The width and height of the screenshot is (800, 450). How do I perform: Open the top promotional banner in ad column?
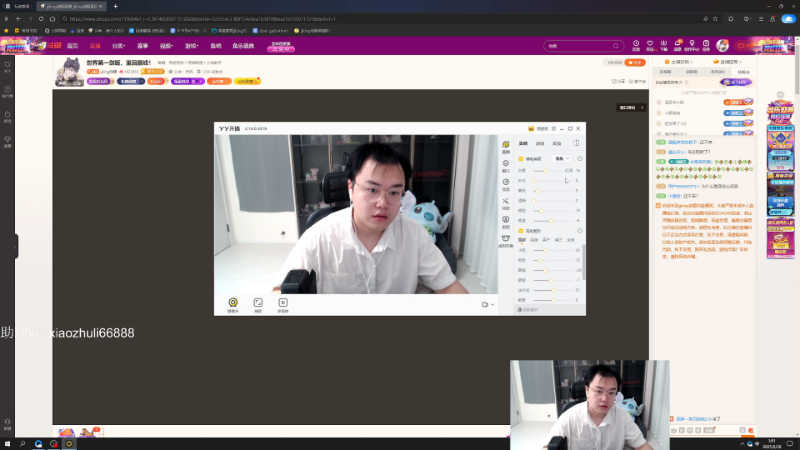coord(780,110)
